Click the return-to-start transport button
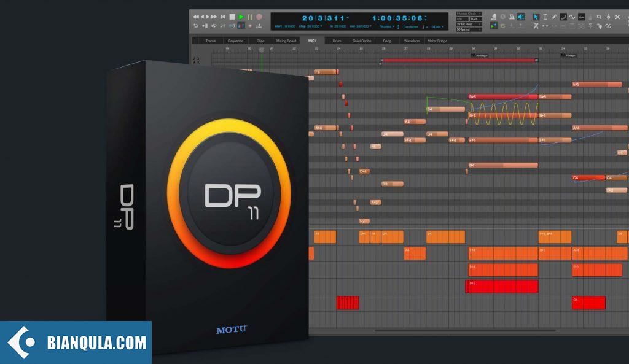Viewport: 629px width, 364px height. [223, 17]
